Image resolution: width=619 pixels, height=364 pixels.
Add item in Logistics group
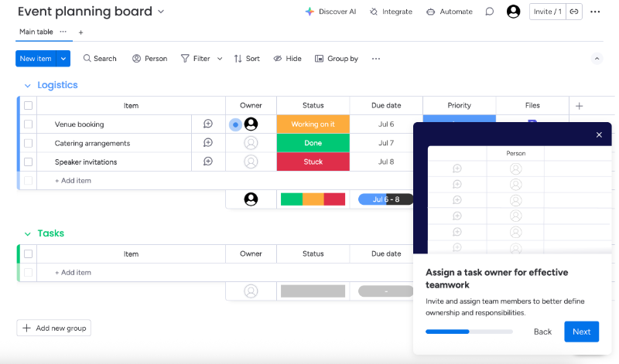73,181
